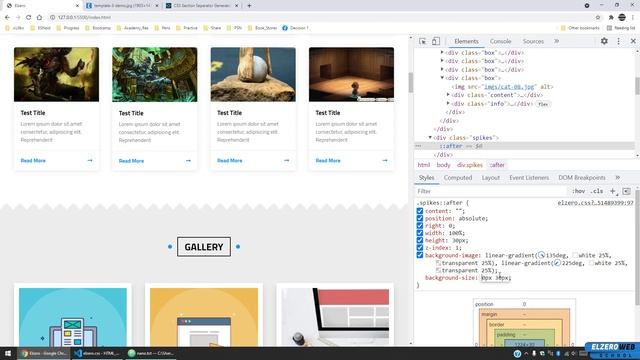Switch to Console panel tab
The width and height of the screenshot is (640, 360).
click(500, 41)
